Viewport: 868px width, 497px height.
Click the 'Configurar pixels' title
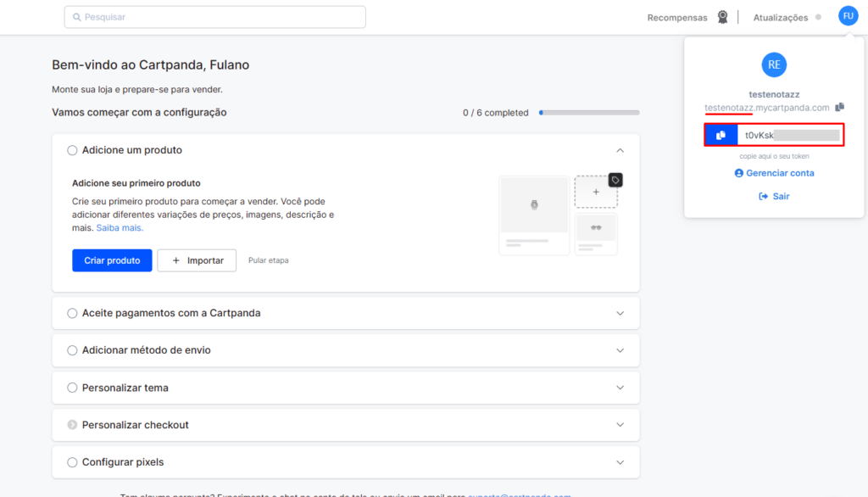123,462
